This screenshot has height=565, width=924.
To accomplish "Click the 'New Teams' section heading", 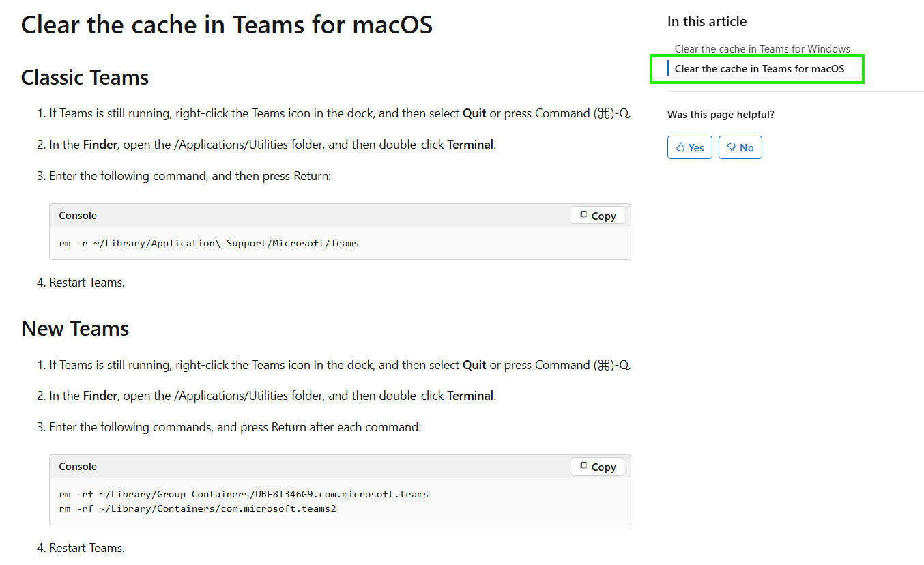I will [x=75, y=328].
